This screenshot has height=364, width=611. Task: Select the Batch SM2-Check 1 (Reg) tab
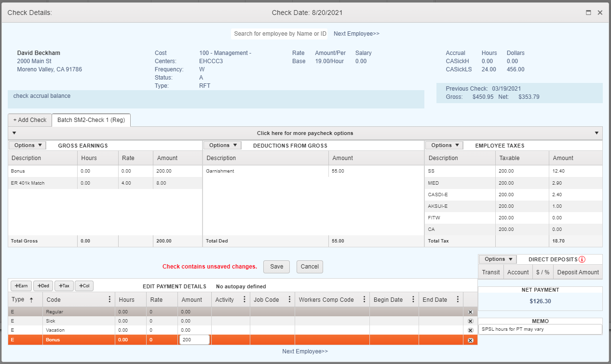pyautogui.click(x=91, y=120)
